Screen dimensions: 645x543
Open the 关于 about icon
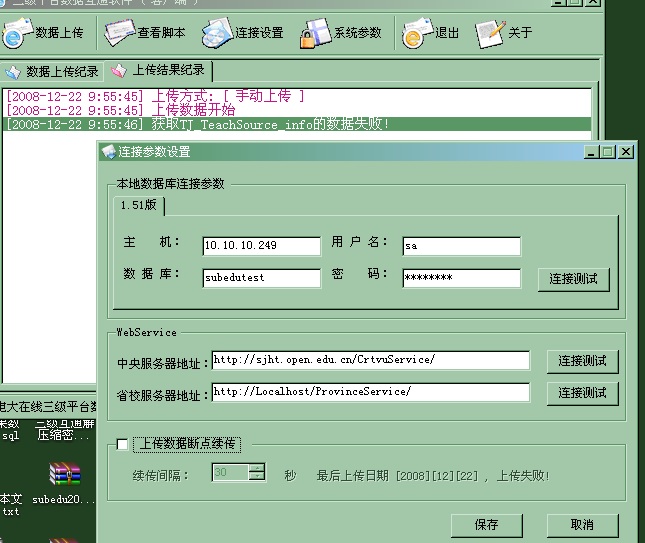tap(489, 34)
